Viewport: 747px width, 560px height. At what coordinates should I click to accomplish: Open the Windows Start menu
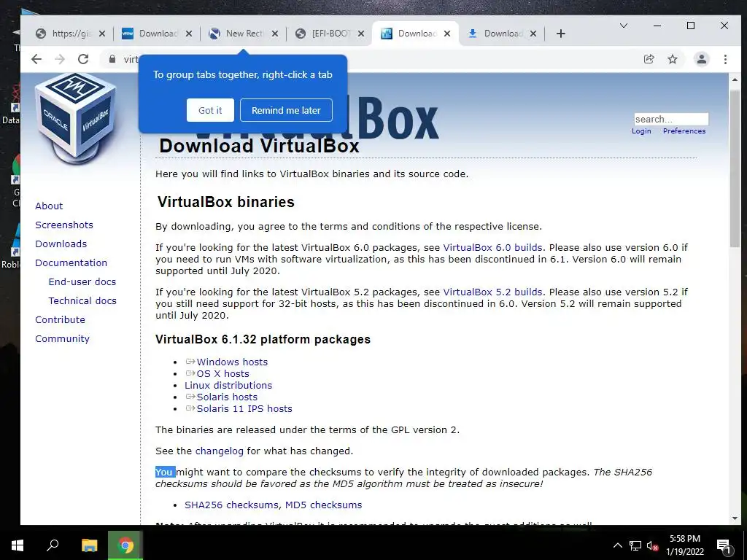18,545
